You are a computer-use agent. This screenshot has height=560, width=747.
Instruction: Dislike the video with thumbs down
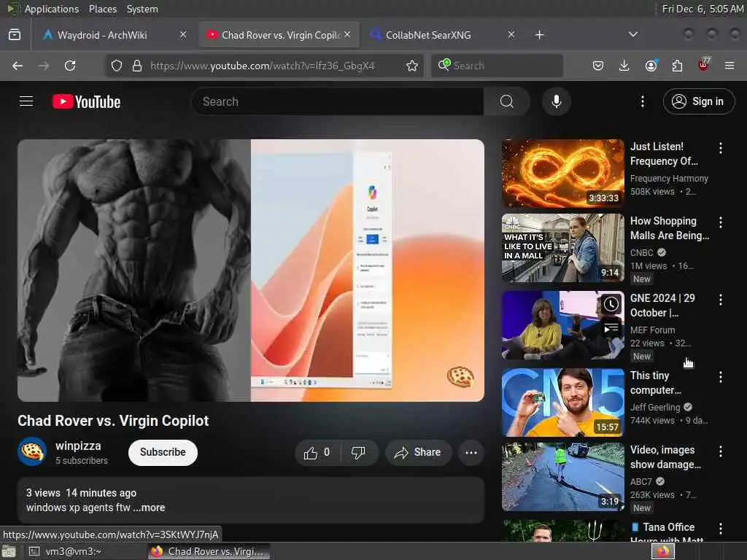pyautogui.click(x=359, y=452)
